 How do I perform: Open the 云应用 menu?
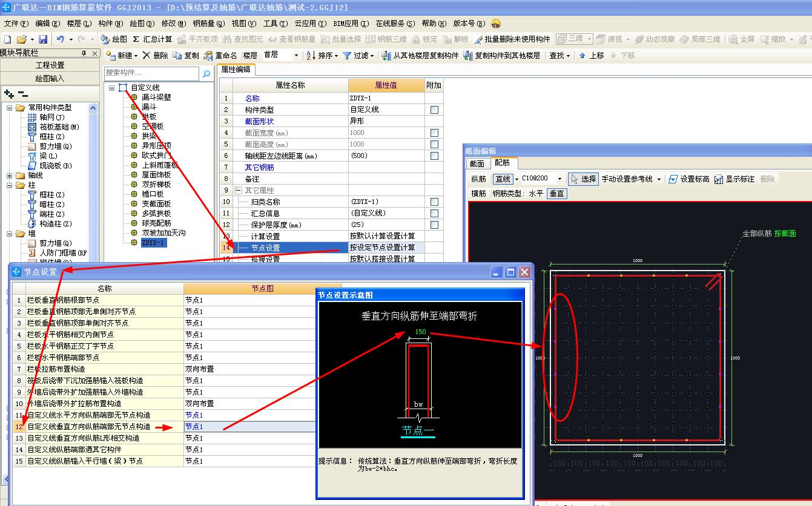(x=311, y=24)
